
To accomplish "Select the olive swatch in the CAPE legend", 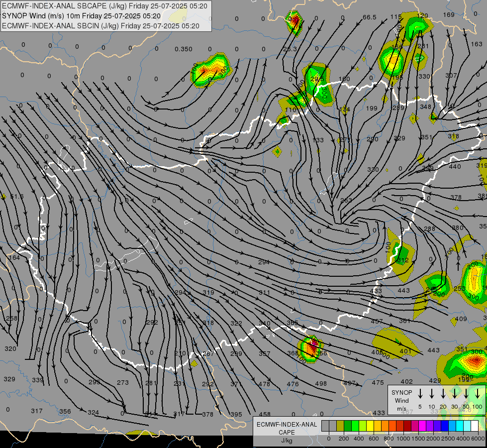I will pos(340,426).
